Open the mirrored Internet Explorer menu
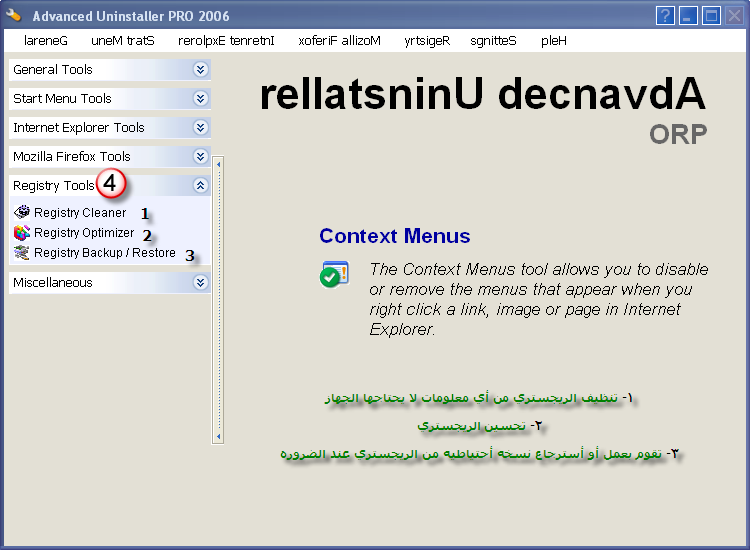750x550 pixels. pos(226,41)
